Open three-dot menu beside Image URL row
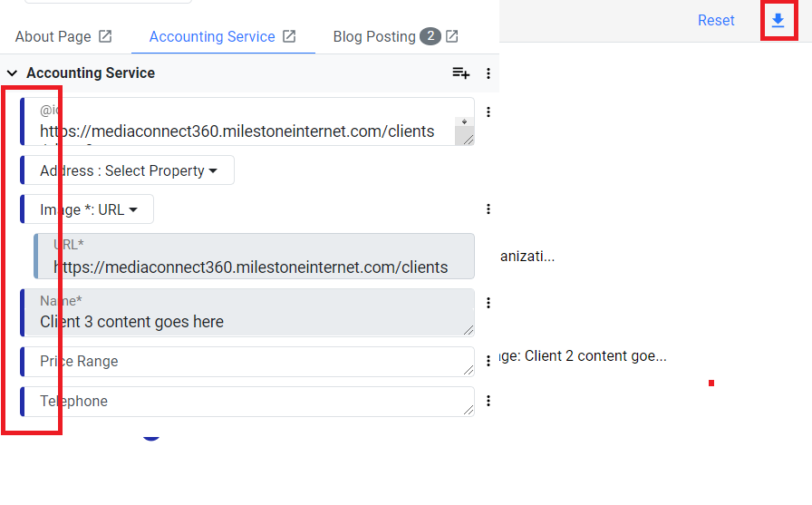 pos(488,209)
